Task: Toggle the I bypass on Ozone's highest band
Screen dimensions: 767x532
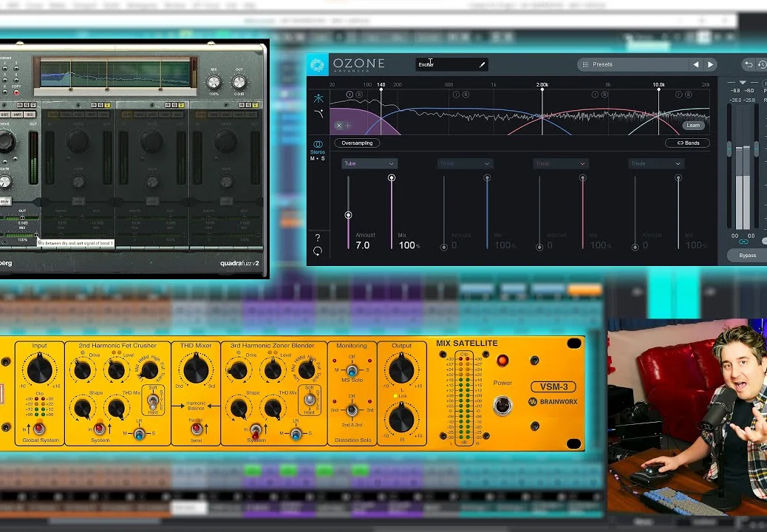Action: tap(678, 95)
